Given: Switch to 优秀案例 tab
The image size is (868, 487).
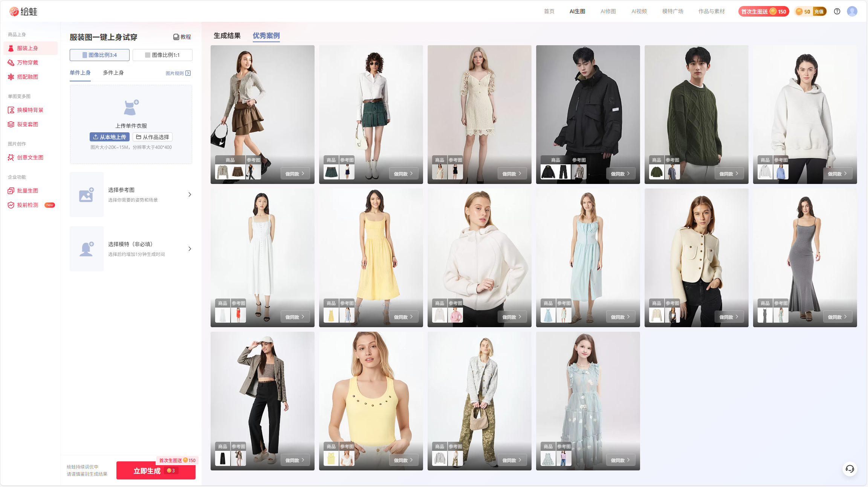Looking at the screenshot, I should tap(266, 36).
